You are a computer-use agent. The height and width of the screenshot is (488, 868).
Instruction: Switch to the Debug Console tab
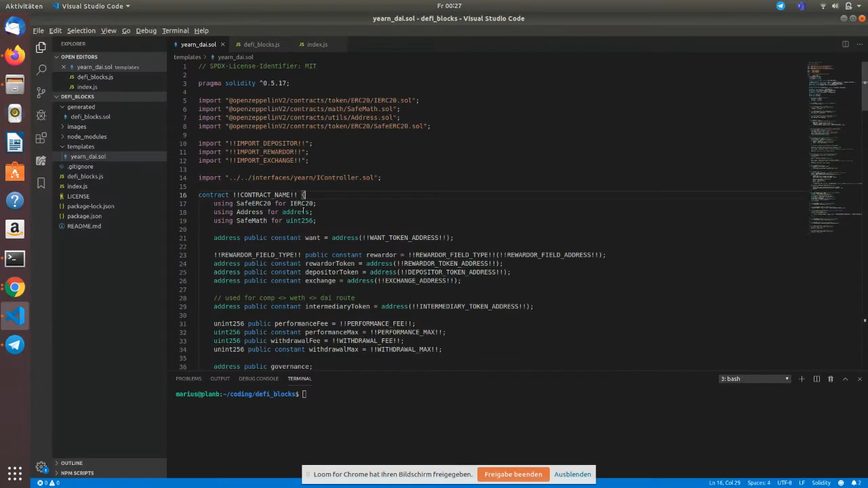pos(258,379)
